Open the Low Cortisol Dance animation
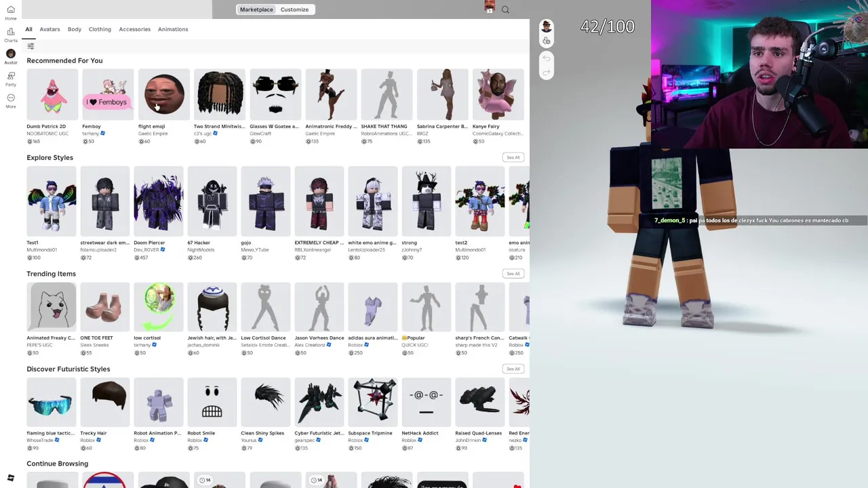 [266, 307]
